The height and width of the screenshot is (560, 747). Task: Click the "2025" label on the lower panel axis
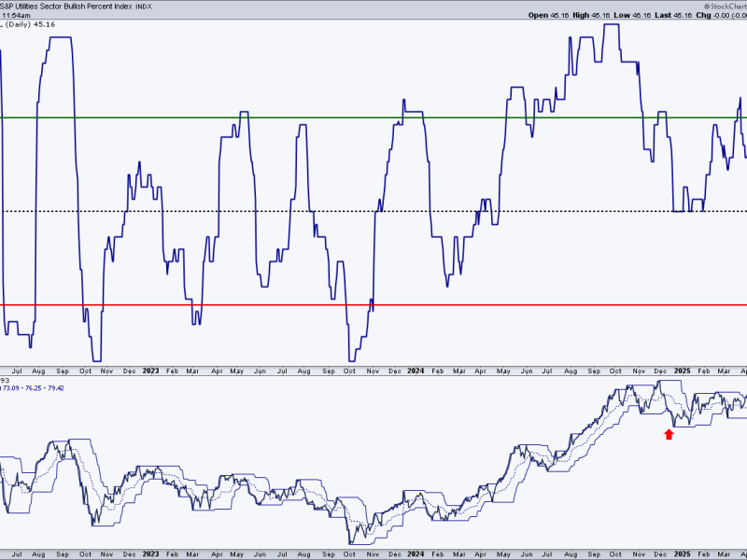coord(683,553)
